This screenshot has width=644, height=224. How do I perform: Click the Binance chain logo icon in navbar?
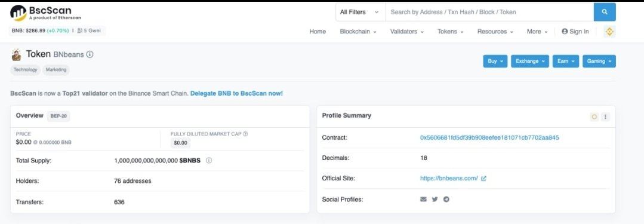(609, 31)
